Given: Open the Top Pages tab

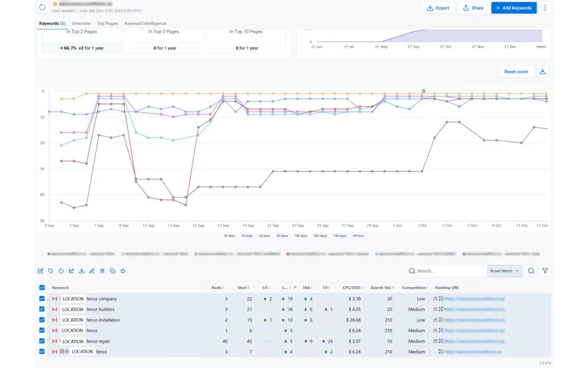Looking at the screenshot, I should click(x=107, y=23).
